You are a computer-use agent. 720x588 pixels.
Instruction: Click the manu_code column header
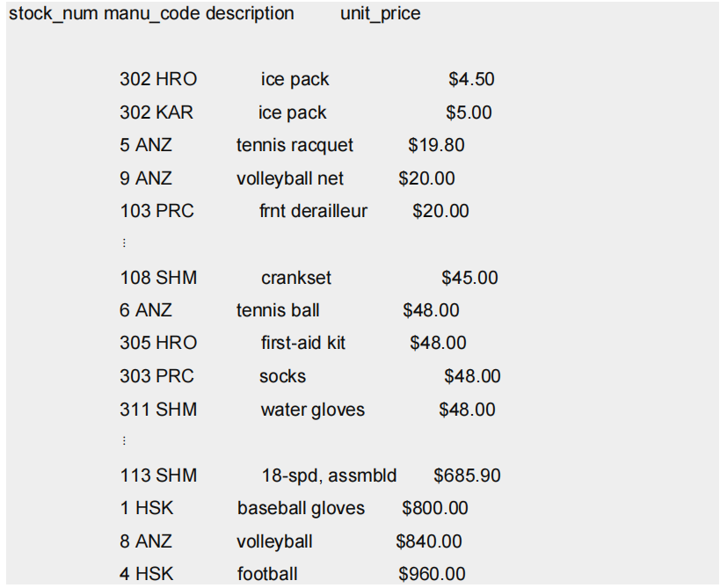[x=152, y=14]
